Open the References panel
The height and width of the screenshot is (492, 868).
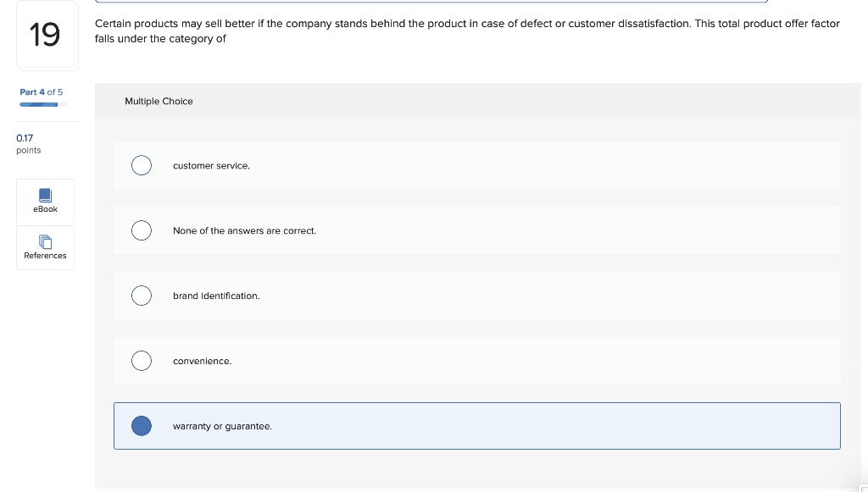44,247
